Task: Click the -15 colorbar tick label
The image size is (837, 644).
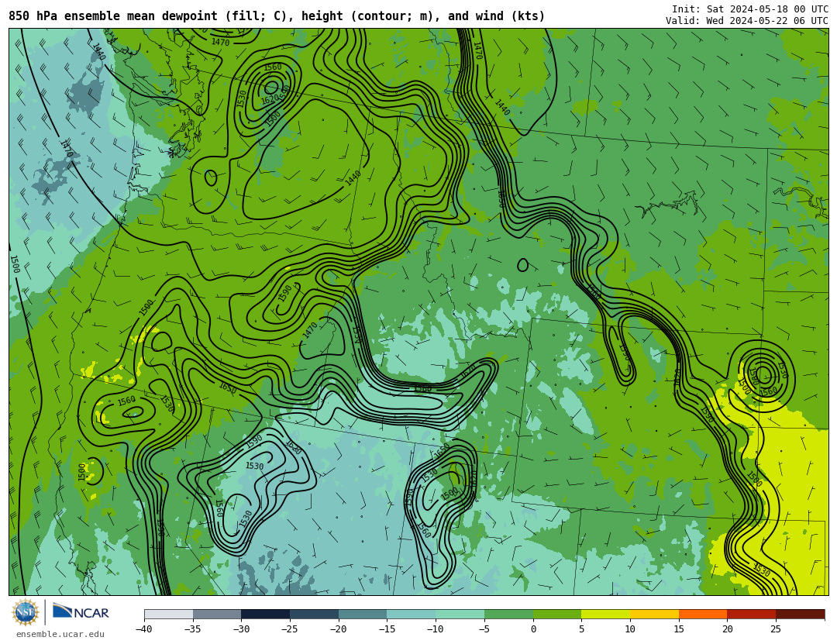Action: click(x=387, y=629)
